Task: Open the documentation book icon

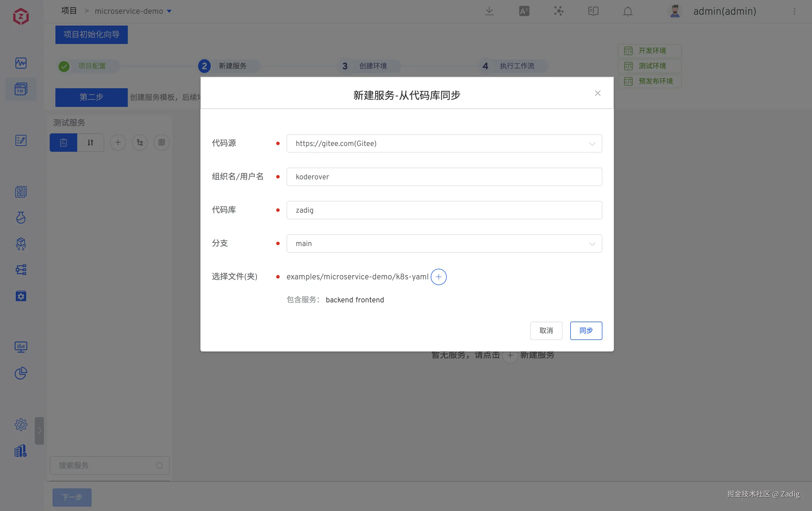Action: [x=593, y=11]
